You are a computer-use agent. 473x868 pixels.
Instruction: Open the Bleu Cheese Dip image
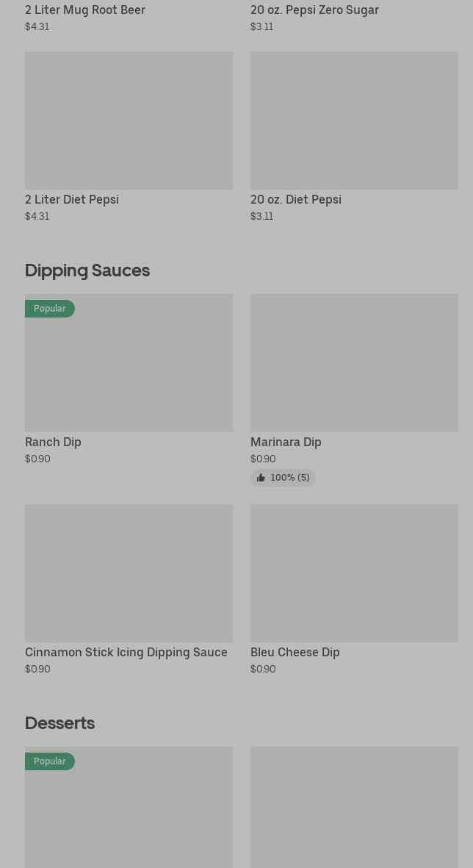click(354, 573)
